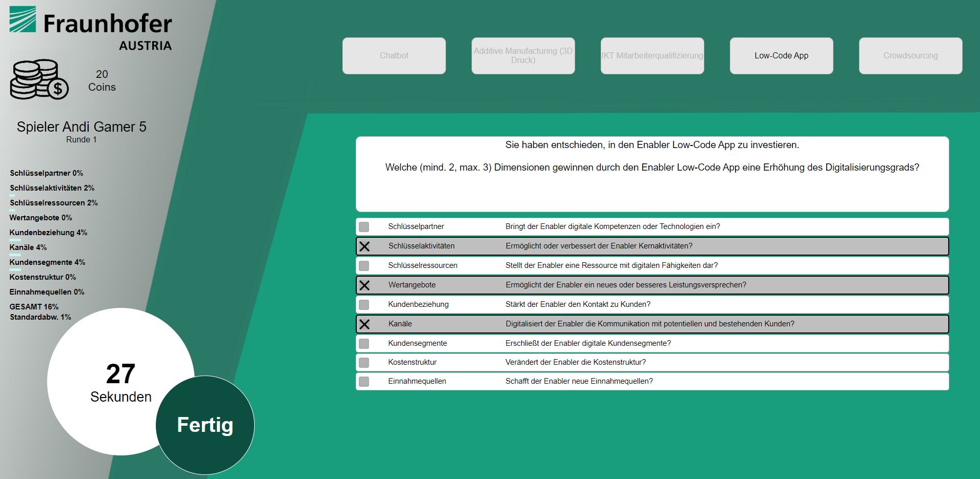The height and width of the screenshot is (479, 980).
Task: Click question 'Digitalisiert der Enabler die Kommunikation'
Action: [650, 324]
